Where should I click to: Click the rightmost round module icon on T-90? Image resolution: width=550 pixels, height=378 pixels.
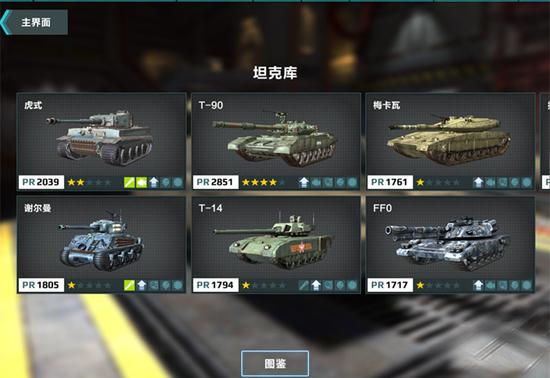click(x=352, y=182)
